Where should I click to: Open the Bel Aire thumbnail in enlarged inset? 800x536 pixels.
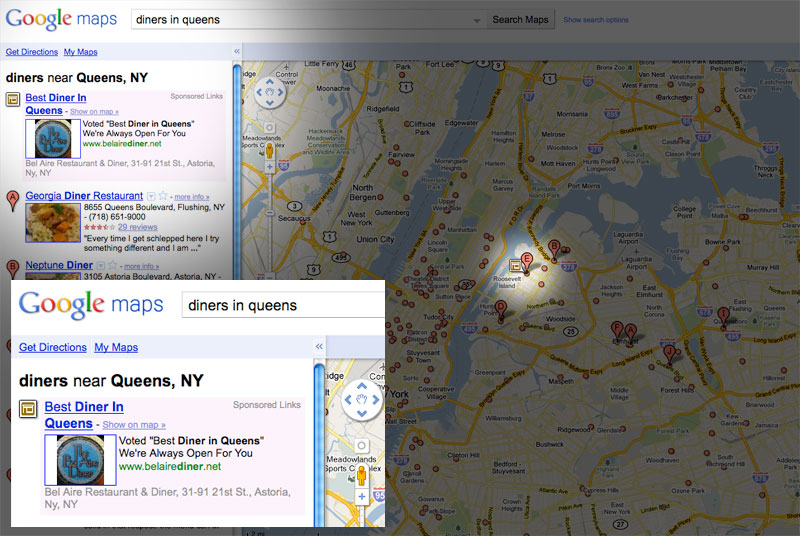81,460
